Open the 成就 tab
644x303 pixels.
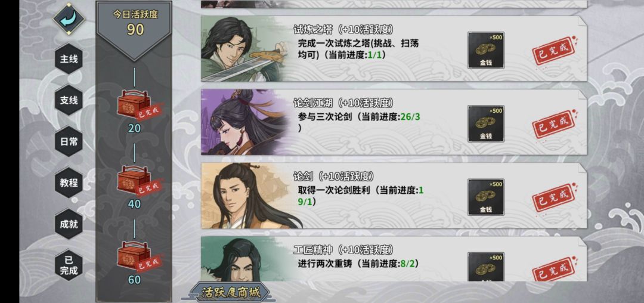tap(69, 224)
